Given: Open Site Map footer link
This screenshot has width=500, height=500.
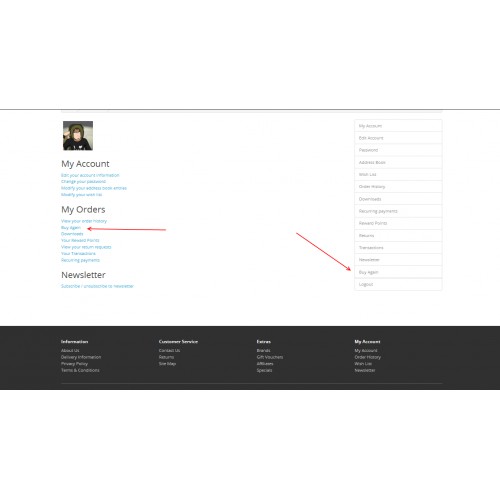Looking at the screenshot, I should point(167,364).
